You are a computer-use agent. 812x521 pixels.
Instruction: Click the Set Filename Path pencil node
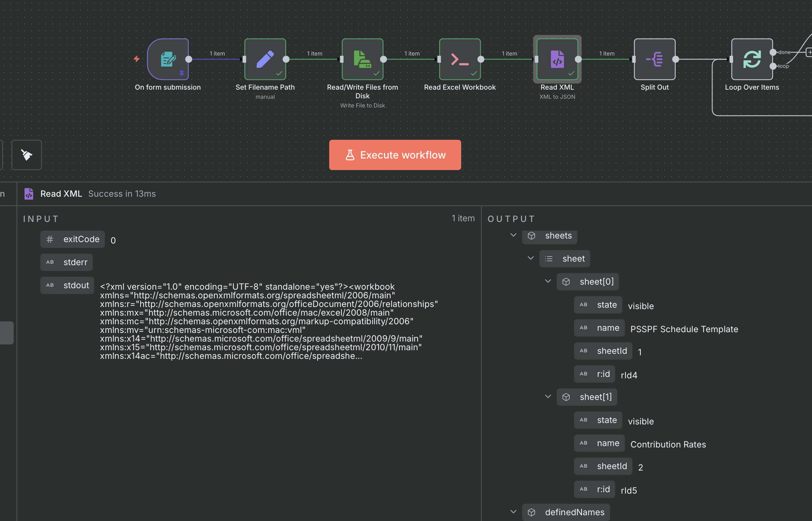(265, 59)
